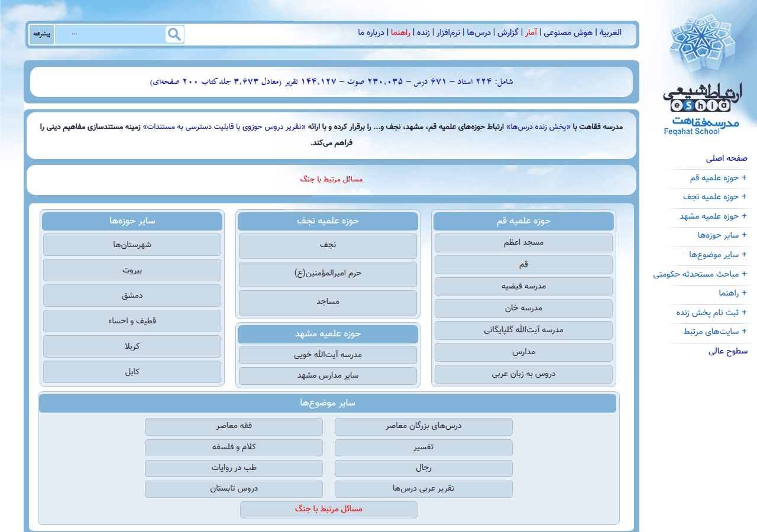Open the bottom مسائل مرتبط با جنگ button
This screenshot has height=532, width=757.
[329, 510]
